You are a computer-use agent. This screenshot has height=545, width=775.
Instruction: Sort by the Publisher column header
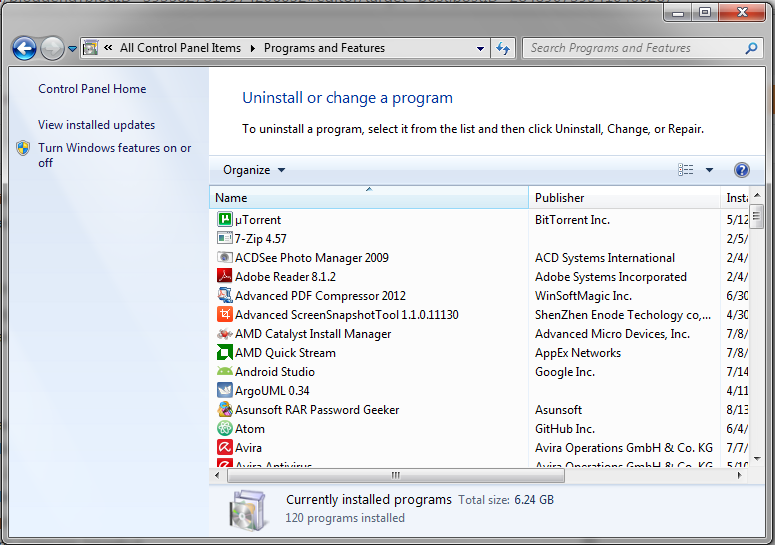[x=624, y=198]
